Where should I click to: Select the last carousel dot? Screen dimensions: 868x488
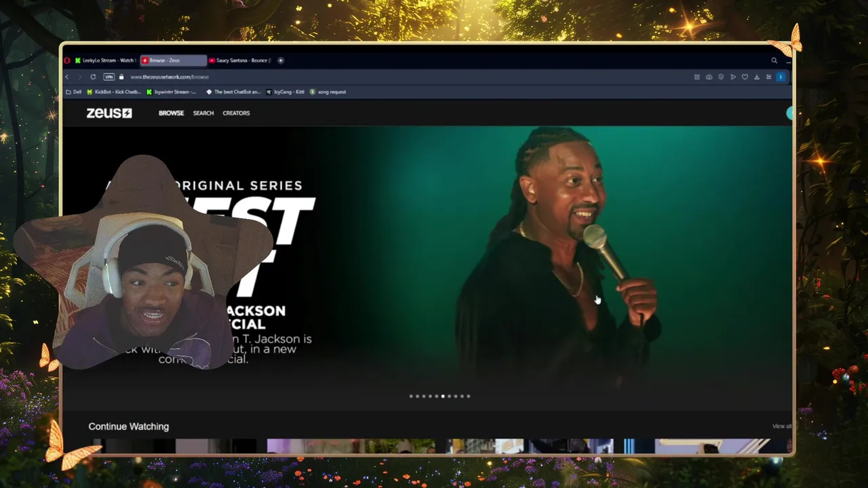point(468,396)
